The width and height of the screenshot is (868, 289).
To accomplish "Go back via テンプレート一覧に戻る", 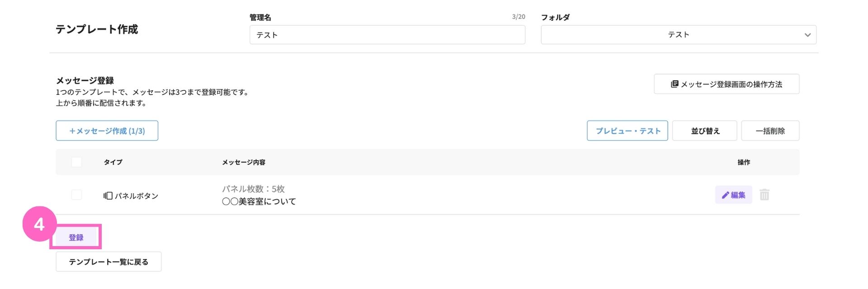I will pyautogui.click(x=108, y=261).
